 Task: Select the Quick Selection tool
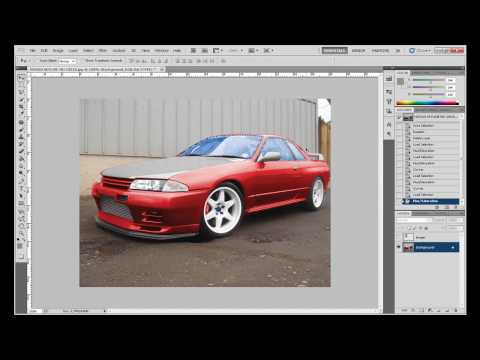(22, 99)
